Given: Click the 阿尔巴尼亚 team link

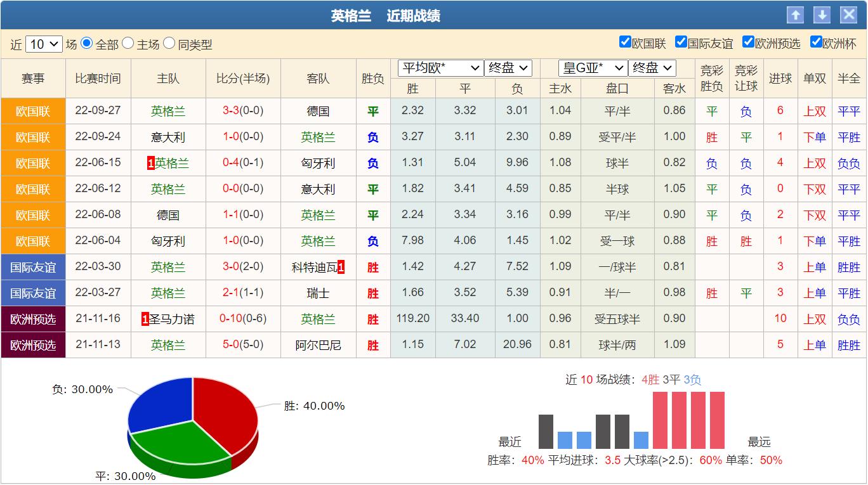Looking at the screenshot, I should point(319,345).
